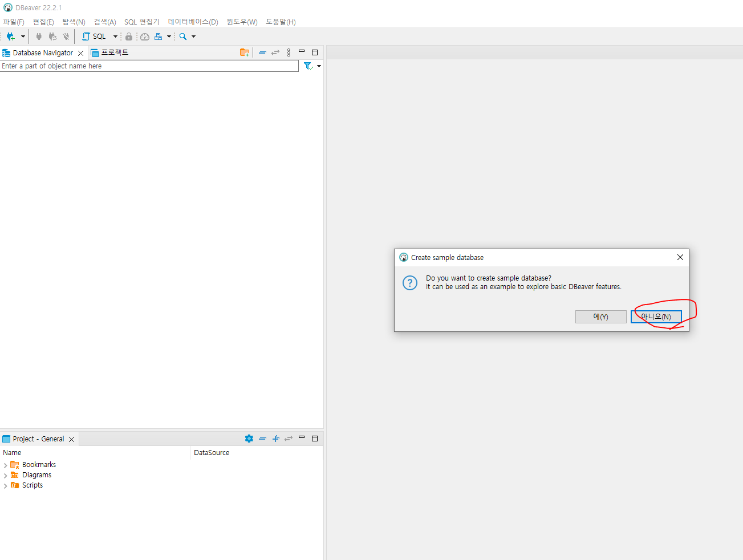Open the 윈도우(W) menu

tap(242, 22)
